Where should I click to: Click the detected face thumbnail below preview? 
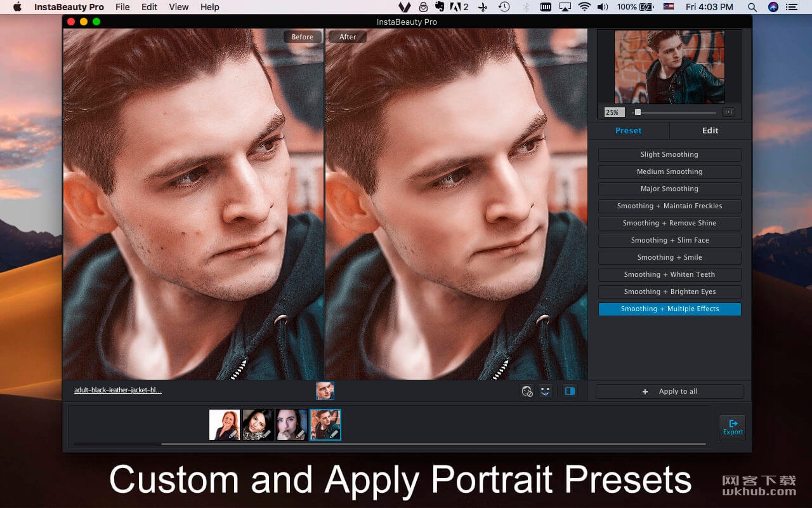325,391
